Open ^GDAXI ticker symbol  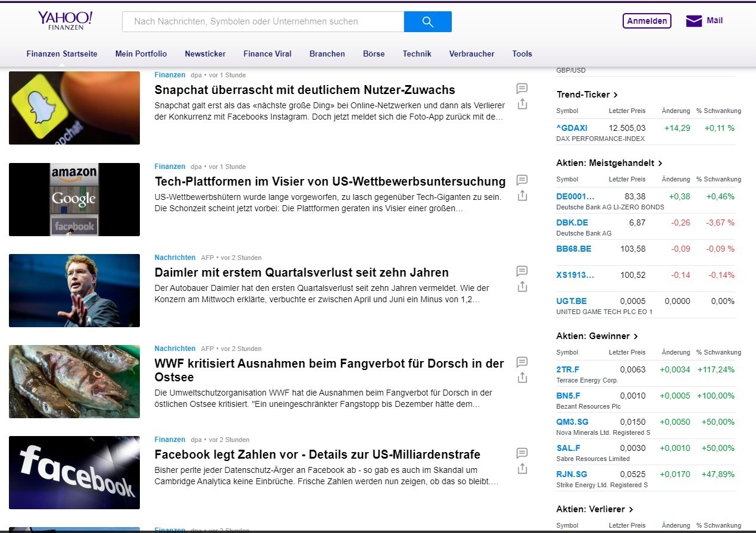[571, 128]
